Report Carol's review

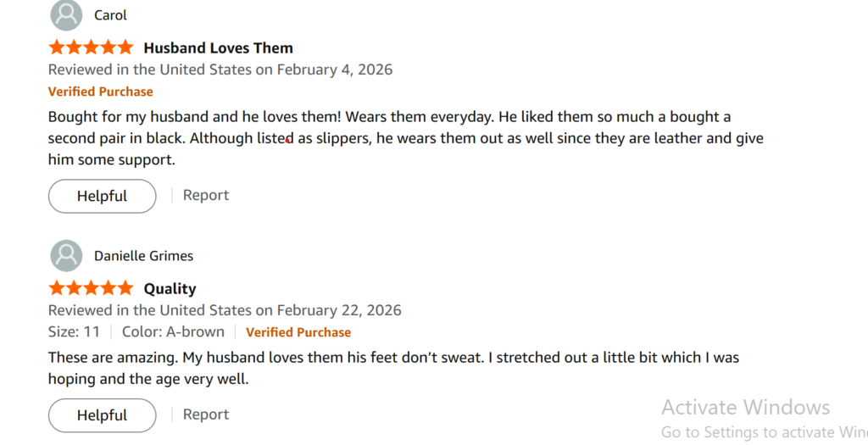(206, 195)
